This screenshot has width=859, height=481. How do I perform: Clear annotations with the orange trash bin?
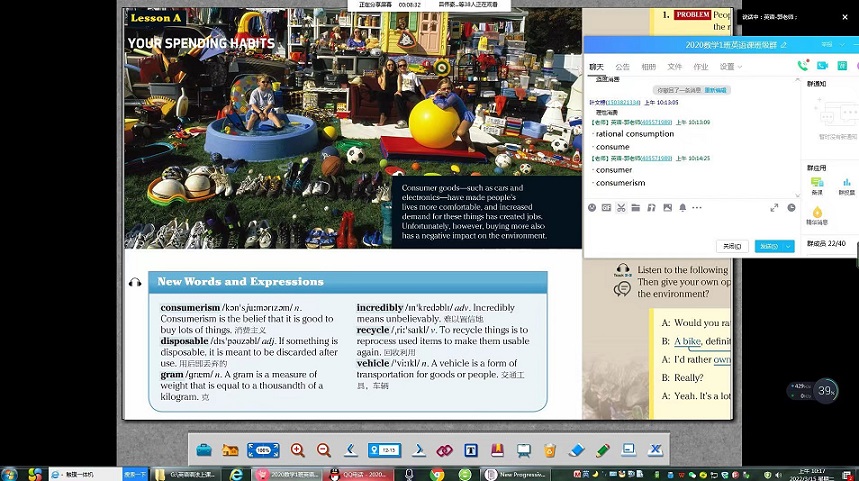tap(550, 450)
